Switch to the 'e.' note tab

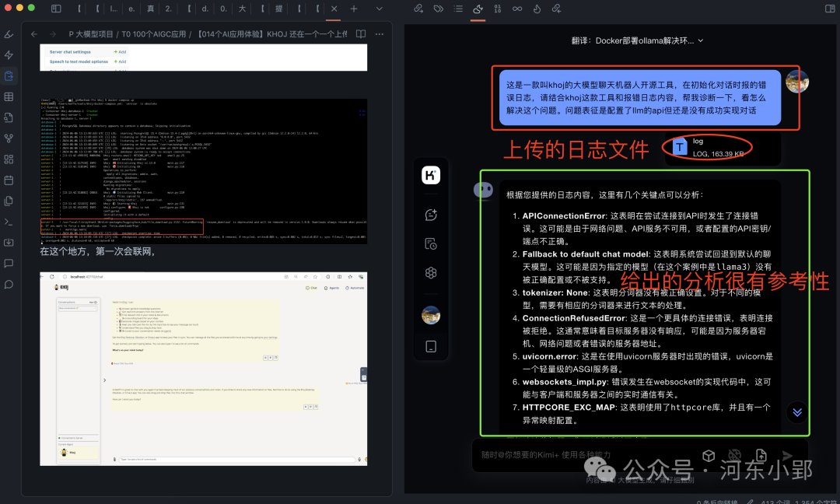click(131, 9)
